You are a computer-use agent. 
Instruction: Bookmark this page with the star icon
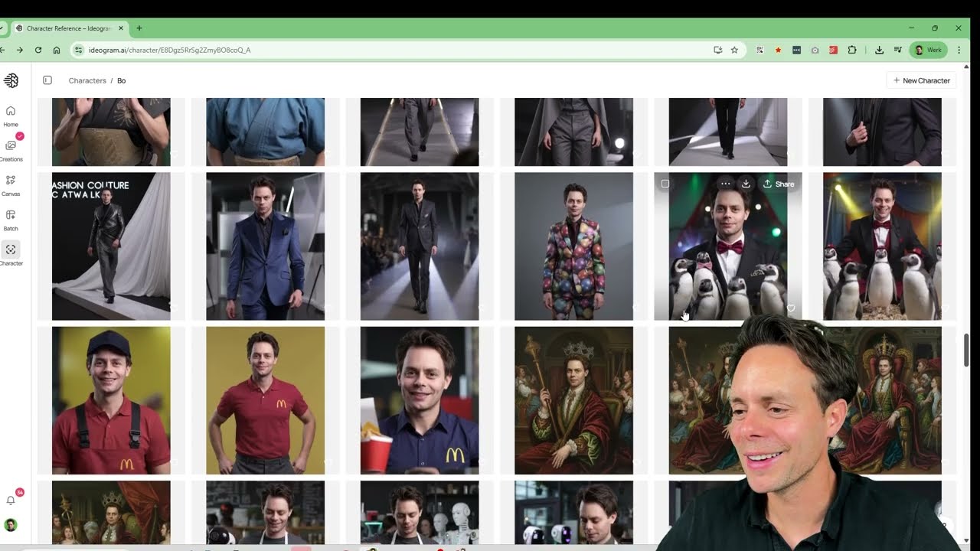coord(734,50)
